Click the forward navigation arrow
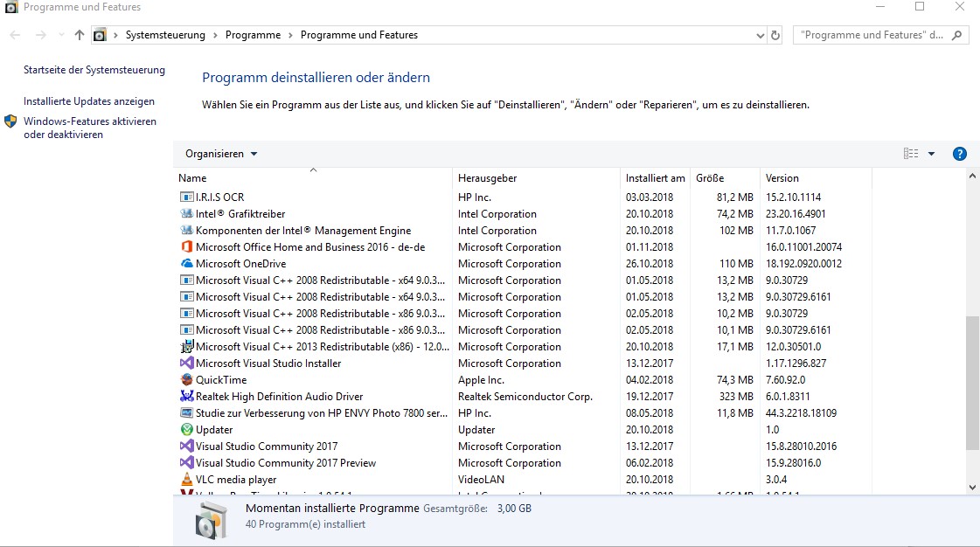The width and height of the screenshot is (980, 547). [40, 35]
